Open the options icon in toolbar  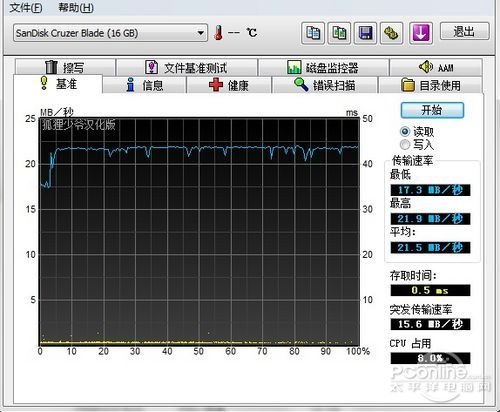[x=391, y=33]
